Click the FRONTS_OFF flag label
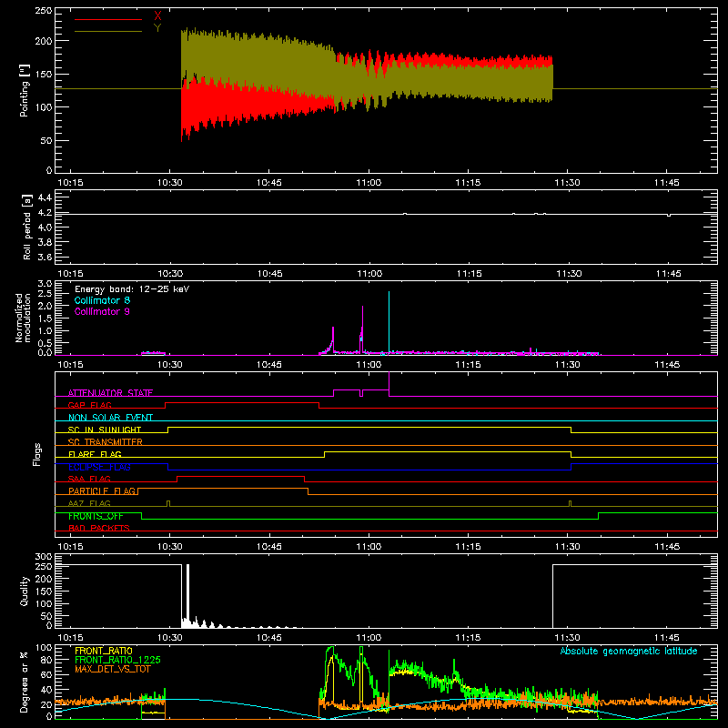This screenshot has width=728, height=728. (96, 516)
